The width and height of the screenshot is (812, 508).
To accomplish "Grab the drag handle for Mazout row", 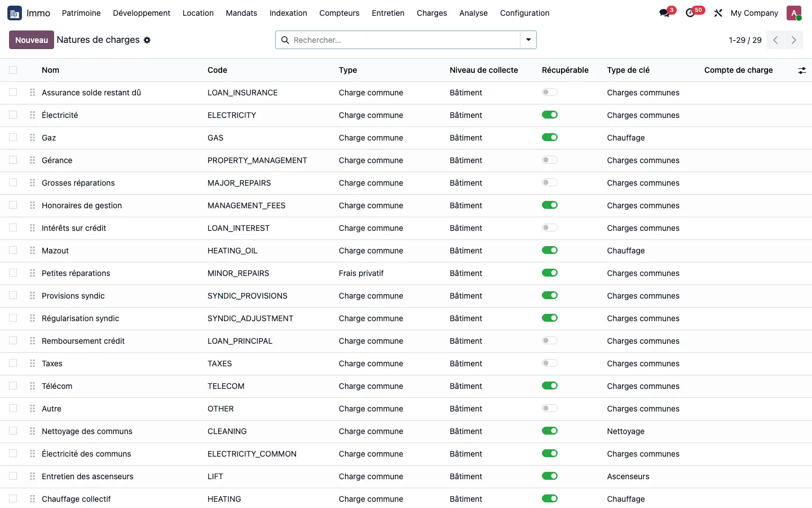I will tap(33, 251).
